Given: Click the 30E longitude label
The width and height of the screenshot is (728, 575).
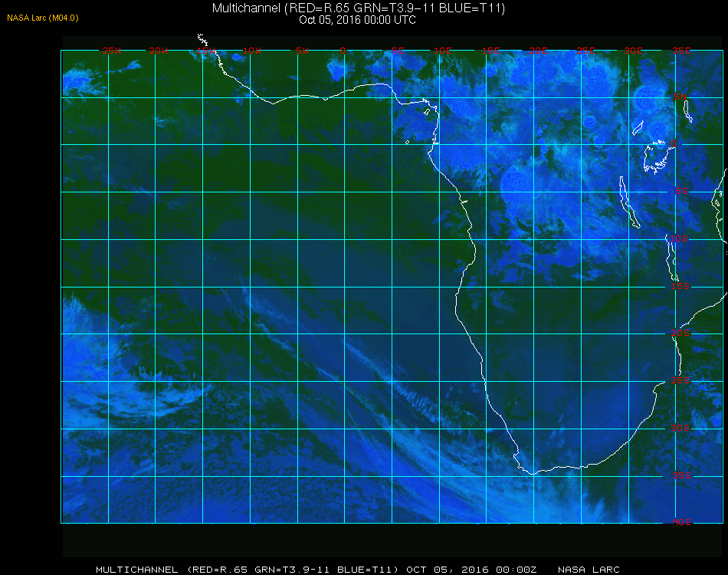Looking at the screenshot, I should 633,51.
